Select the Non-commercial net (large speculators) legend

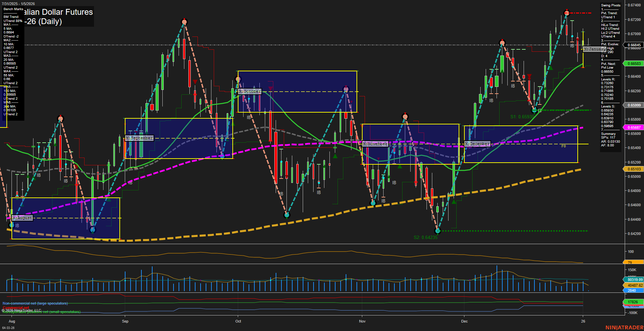(x=35, y=303)
